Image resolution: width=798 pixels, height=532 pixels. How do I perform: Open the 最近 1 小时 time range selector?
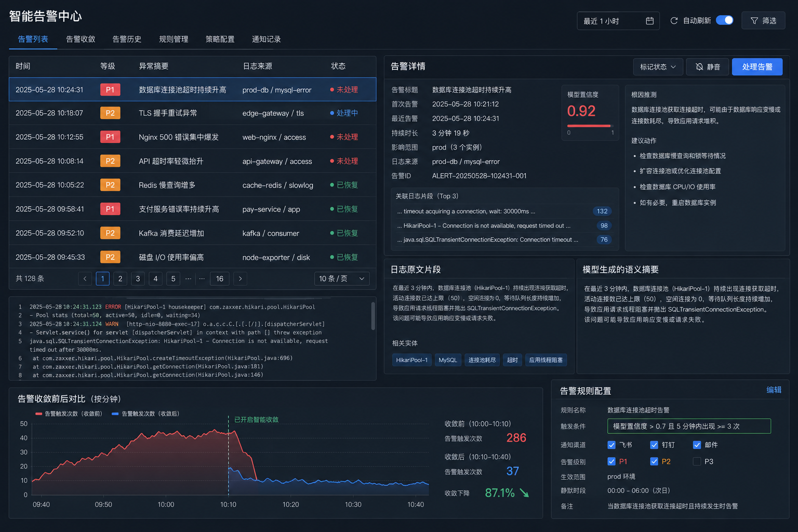[x=618, y=21]
